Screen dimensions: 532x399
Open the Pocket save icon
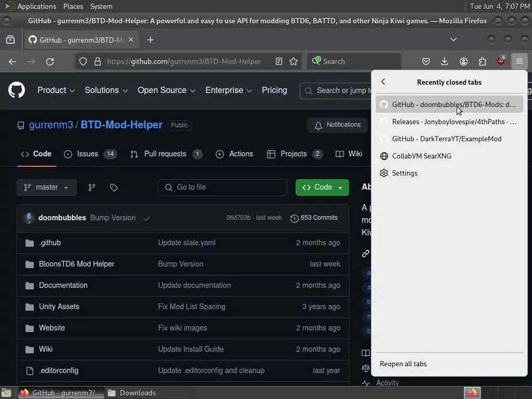point(426,61)
